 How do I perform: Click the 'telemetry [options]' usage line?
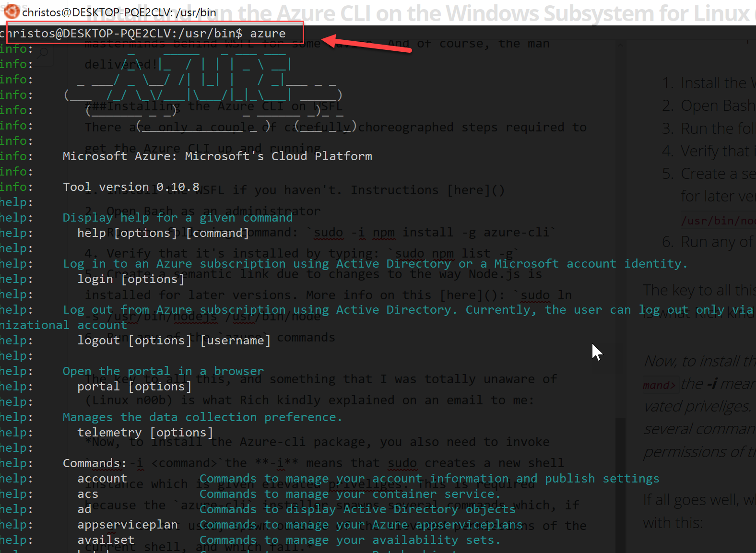(x=145, y=433)
